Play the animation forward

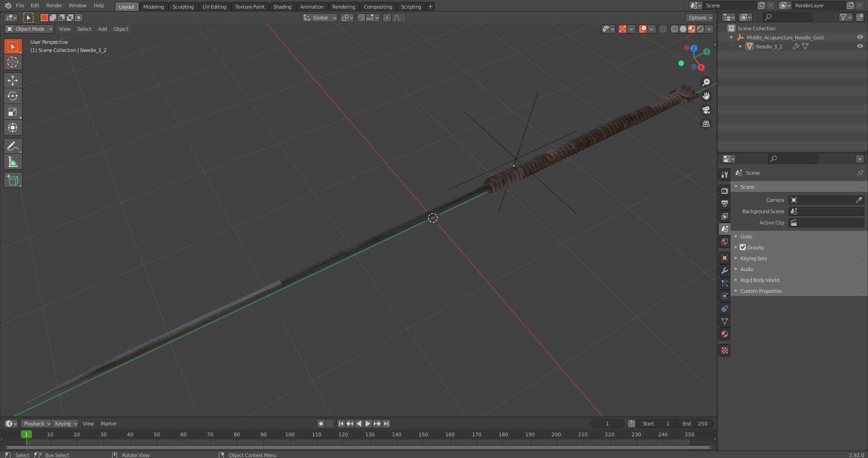368,424
